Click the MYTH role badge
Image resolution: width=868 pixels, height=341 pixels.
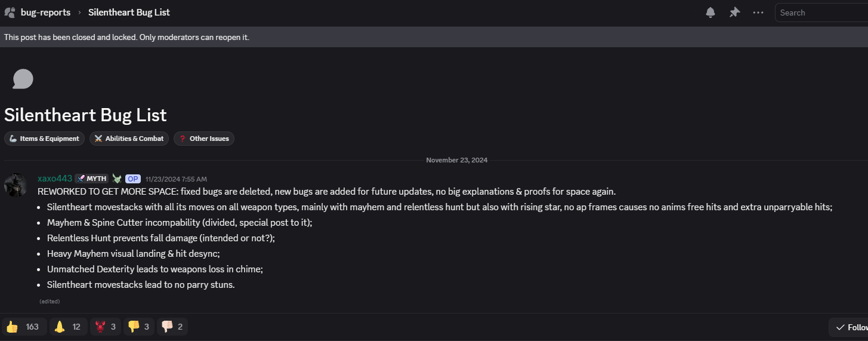(91, 179)
